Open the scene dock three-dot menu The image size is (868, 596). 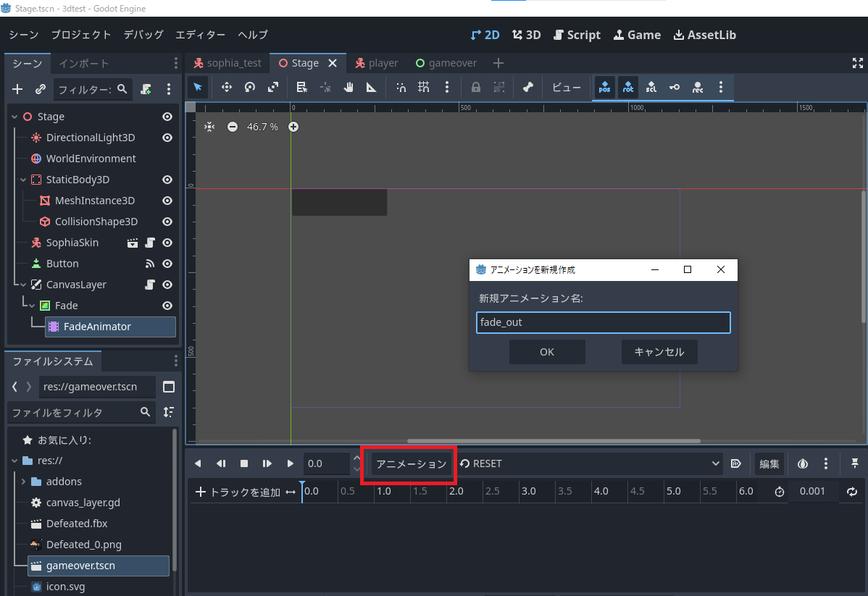(x=169, y=89)
